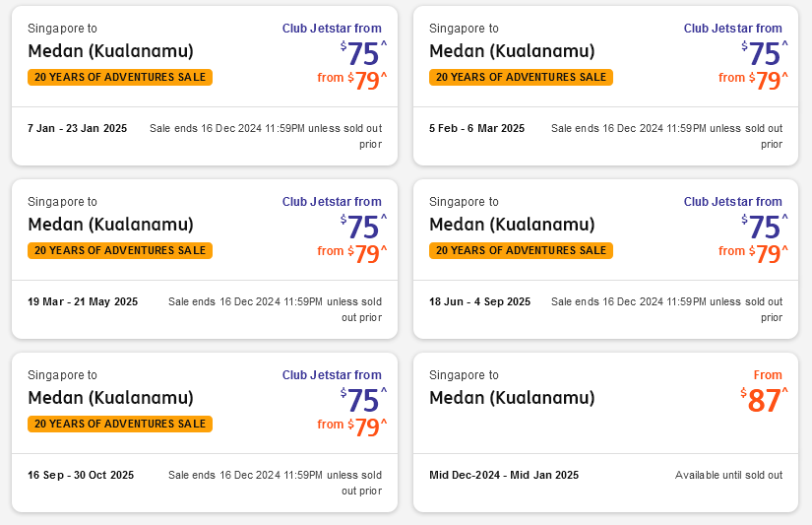The image size is (812, 525).
Task: Click the "Available until sold out" note
Action: coord(728,476)
